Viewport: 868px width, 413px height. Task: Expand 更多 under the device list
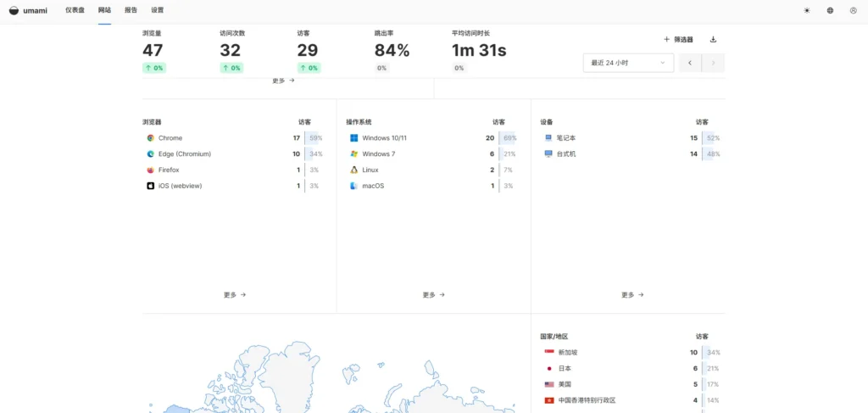coord(632,295)
